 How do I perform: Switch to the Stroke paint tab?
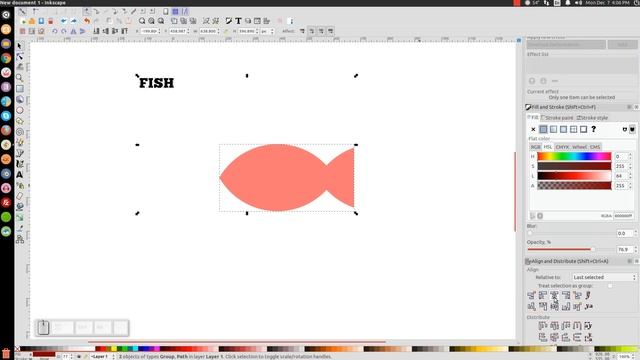(x=557, y=118)
